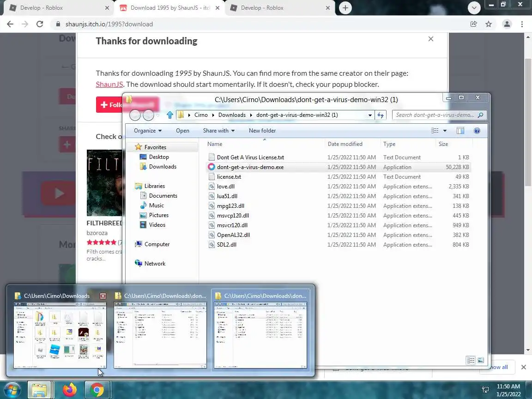This screenshot has width=532, height=399.
Task: Select msvcp120.dll file
Action: pos(233,216)
